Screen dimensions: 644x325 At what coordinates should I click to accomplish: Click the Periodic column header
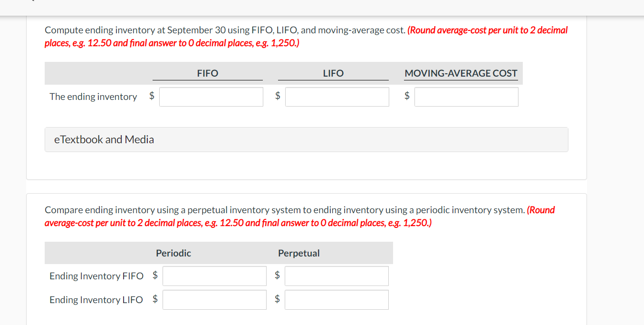tap(173, 253)
